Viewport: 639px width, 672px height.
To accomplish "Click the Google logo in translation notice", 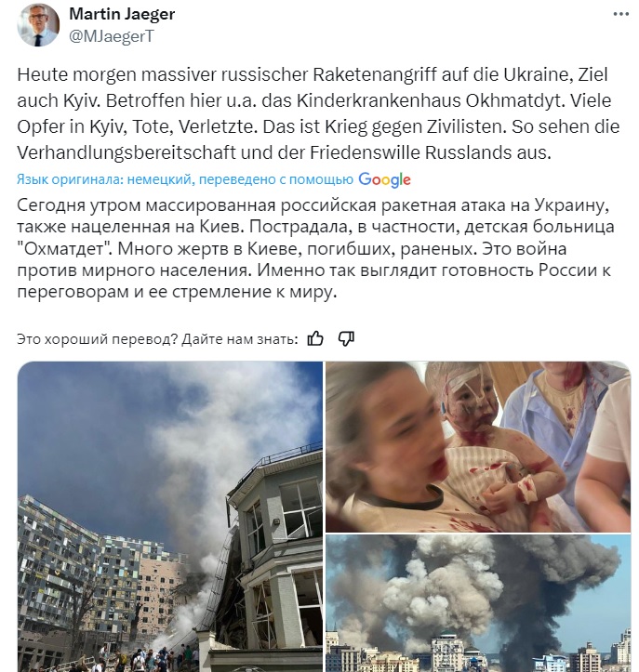I will click(384, 180).
